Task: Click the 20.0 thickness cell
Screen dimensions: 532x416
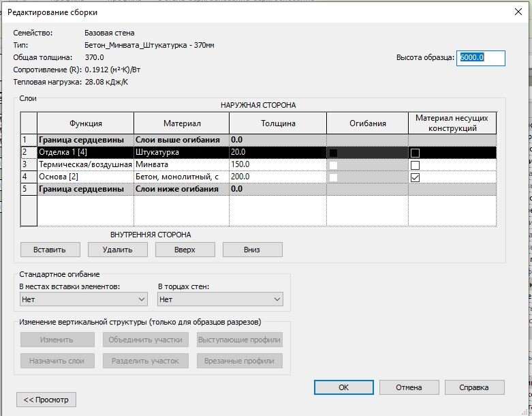Action: [x=278, y=152]
